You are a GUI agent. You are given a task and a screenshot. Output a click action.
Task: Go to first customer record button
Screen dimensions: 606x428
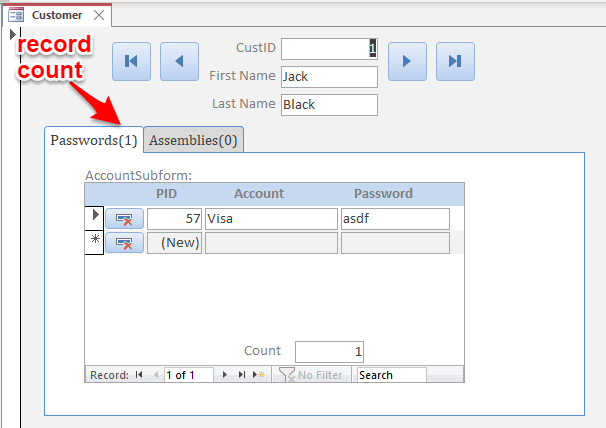click(131, 61)
